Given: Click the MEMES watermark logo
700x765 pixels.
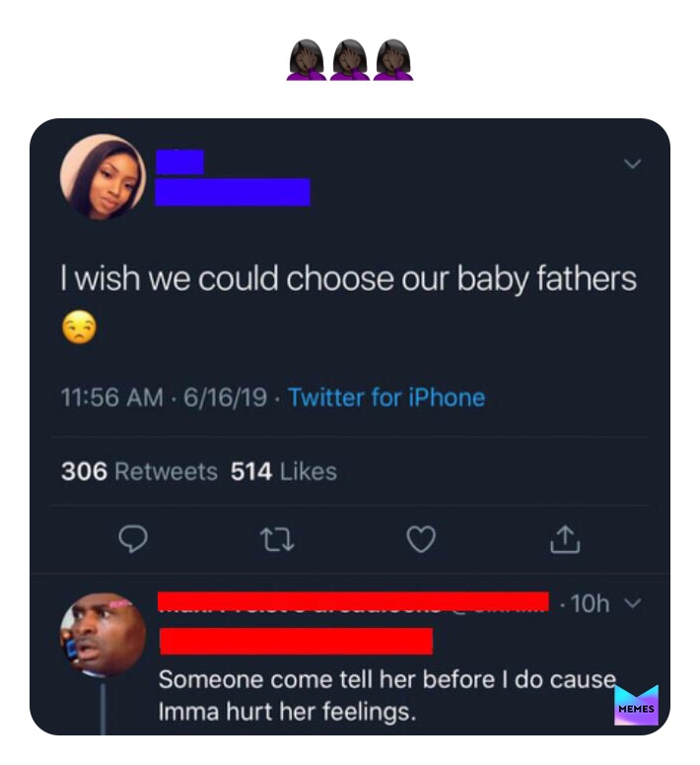Looking at the screenshot, I should pos(636,705).
